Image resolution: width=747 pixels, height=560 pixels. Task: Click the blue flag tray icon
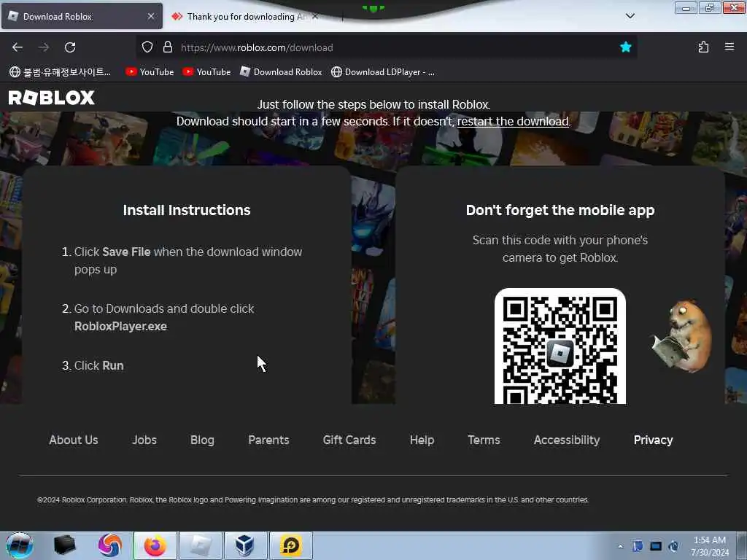pyautogui.click(x=638, y=546)
